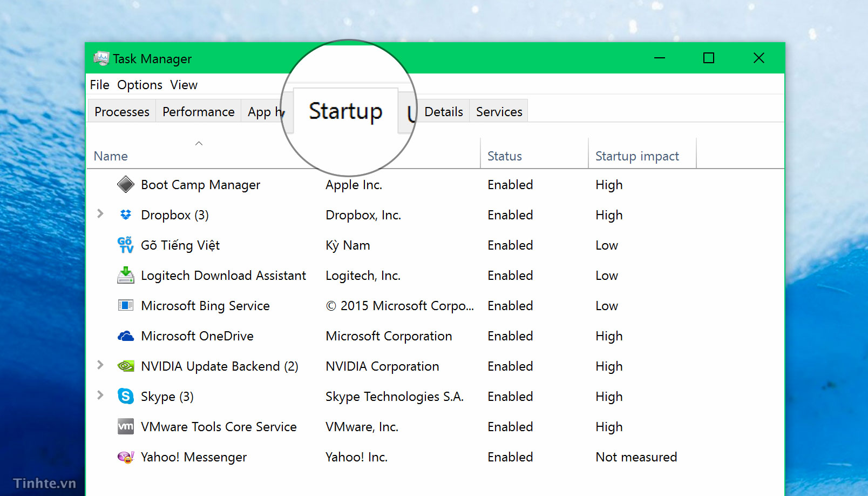Click the High impact value for Microsoft OneDrive

tap(609, 336)
